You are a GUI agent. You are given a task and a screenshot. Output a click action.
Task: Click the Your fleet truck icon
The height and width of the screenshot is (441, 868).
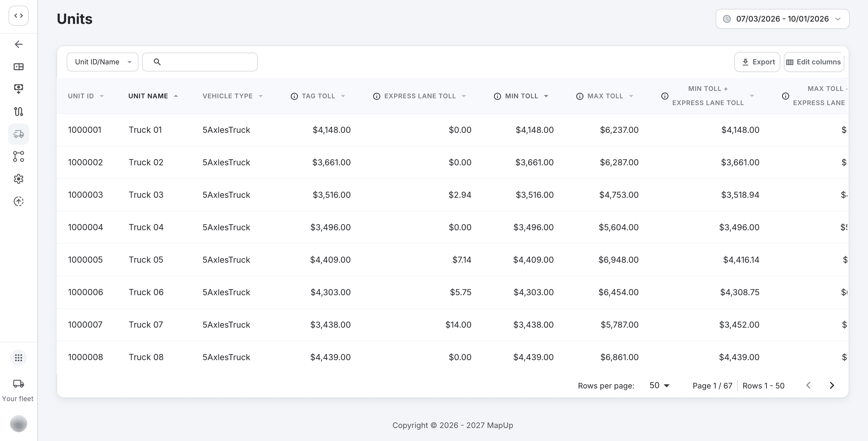pos(19,384)
